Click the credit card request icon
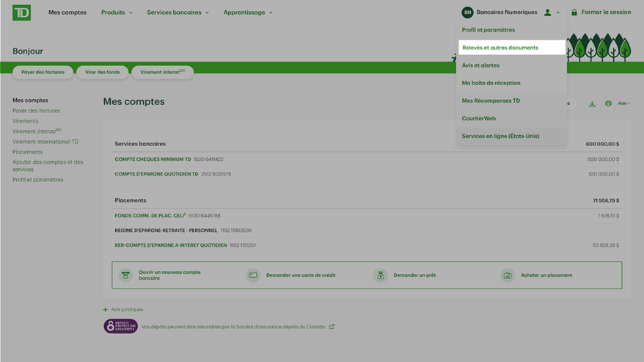The image size is (644, 362). [253, 275]
